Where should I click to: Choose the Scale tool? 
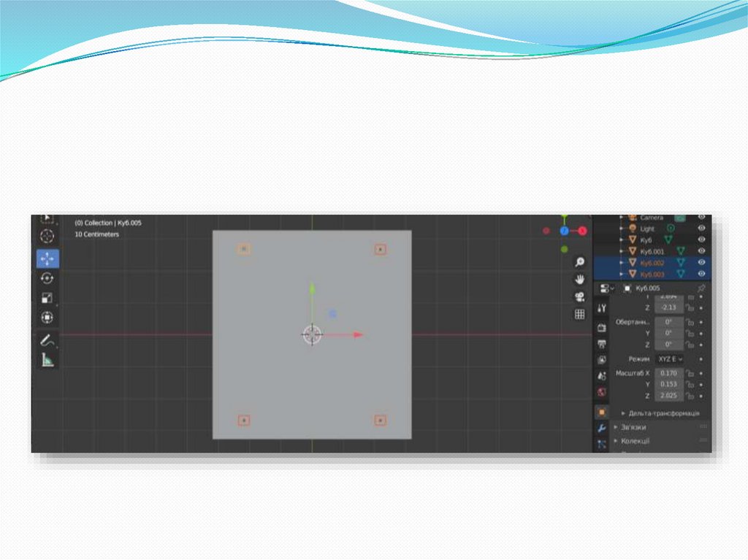[x=47, y=298]
